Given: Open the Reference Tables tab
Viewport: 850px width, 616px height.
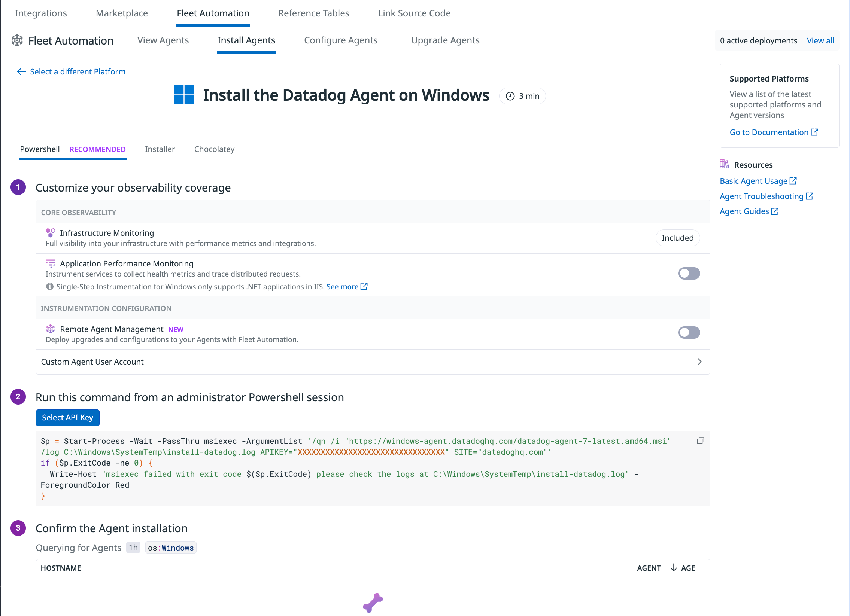Looking at the screenshot, I should click(x=314, y=13).
